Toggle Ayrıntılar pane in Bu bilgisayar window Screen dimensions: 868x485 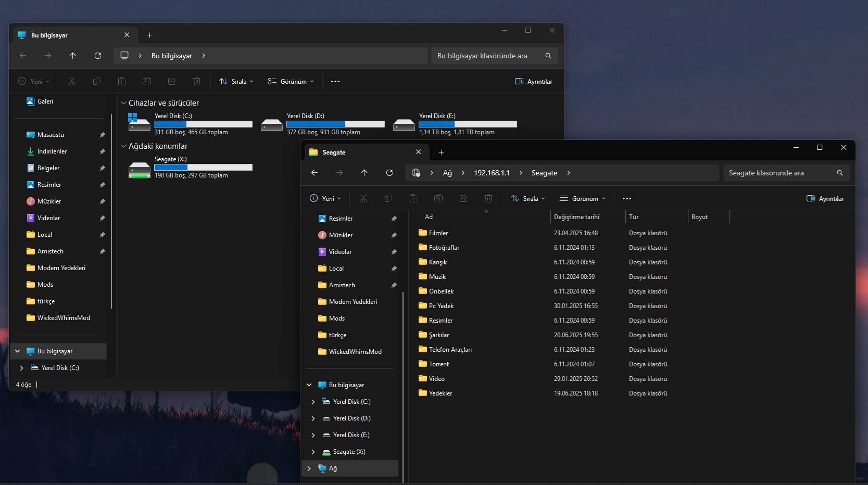click(x=534, y=81)
